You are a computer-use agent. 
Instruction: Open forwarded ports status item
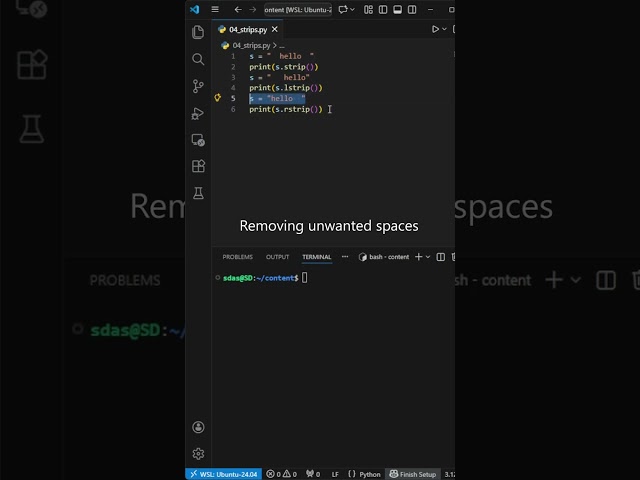tap(313, 474)
